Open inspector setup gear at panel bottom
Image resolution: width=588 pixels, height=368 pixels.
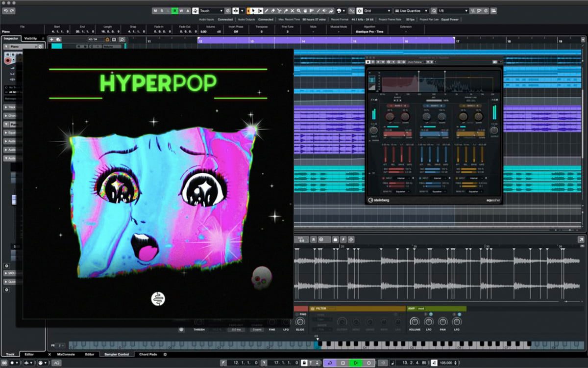pyautogui.click(x=6, y=289)
